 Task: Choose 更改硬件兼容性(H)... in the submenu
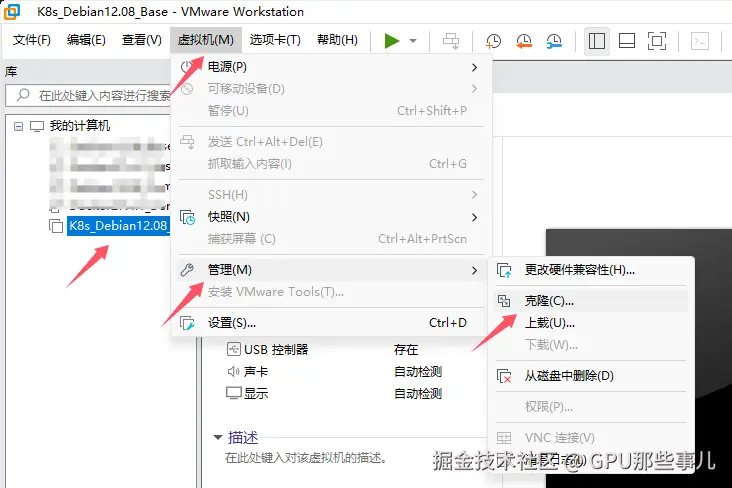pos(591,270)
